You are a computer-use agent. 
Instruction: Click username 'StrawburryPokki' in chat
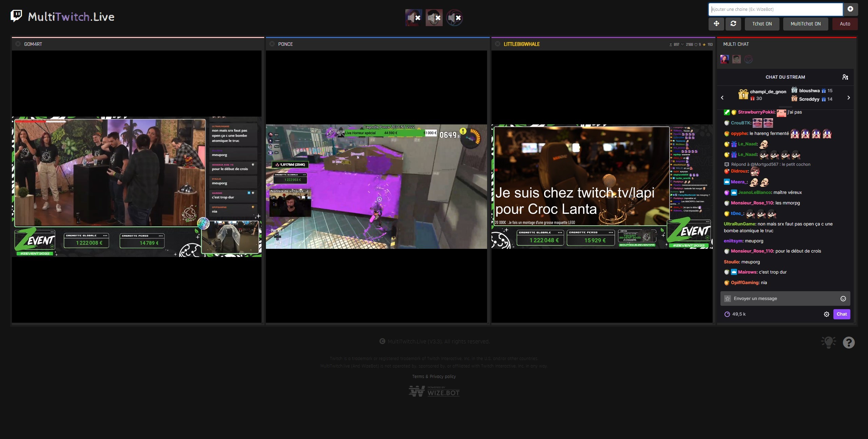point(756,112)
